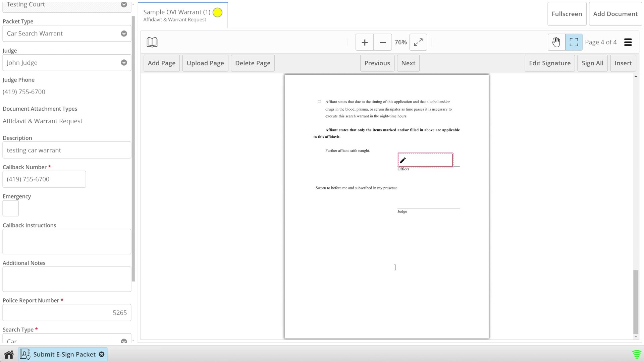Zoom in with the plus icon
This screenshot has width=644, height=362.
(365, 42)
